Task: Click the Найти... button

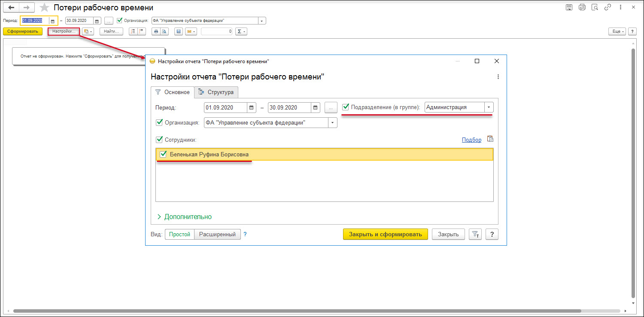Action: (111, 31)
